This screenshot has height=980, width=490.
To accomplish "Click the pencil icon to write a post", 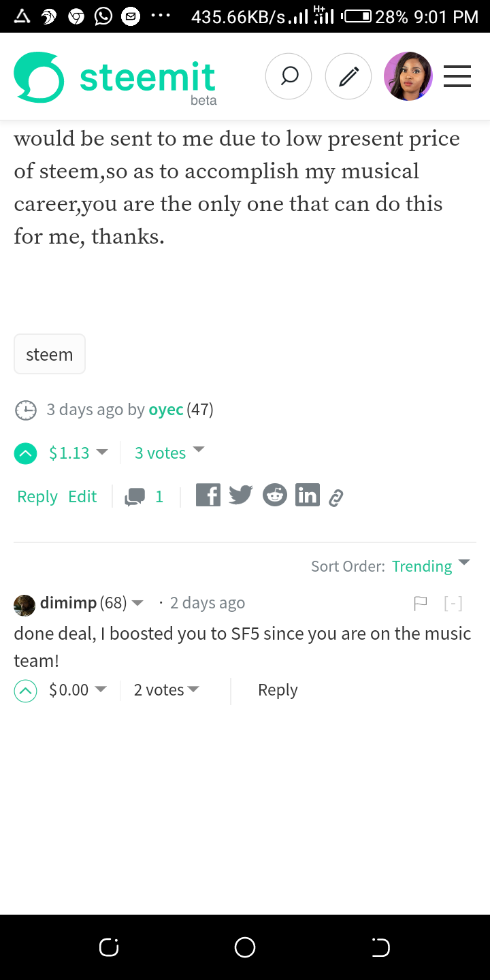I will [348, 76].
